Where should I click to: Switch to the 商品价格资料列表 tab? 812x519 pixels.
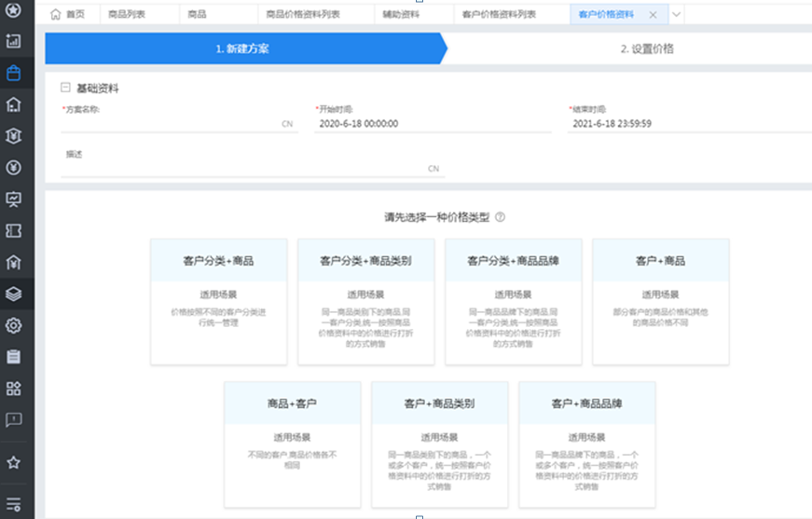click(x=303, y=15)
